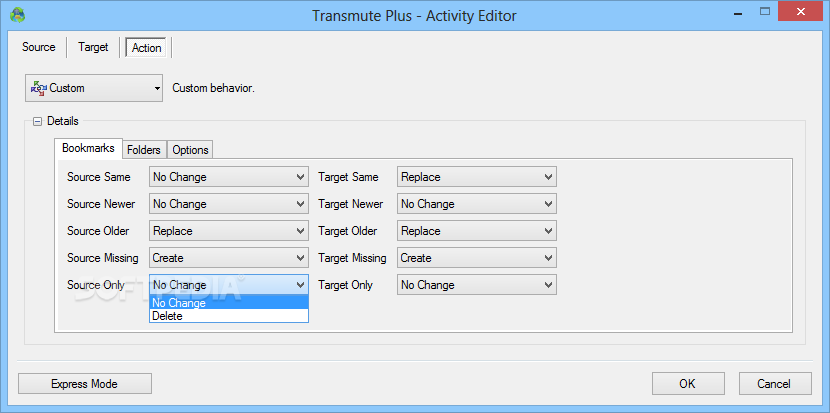Screen dimensions: 830x413
Task: Open the Target Missing dropdown
Action: point(476,258)
